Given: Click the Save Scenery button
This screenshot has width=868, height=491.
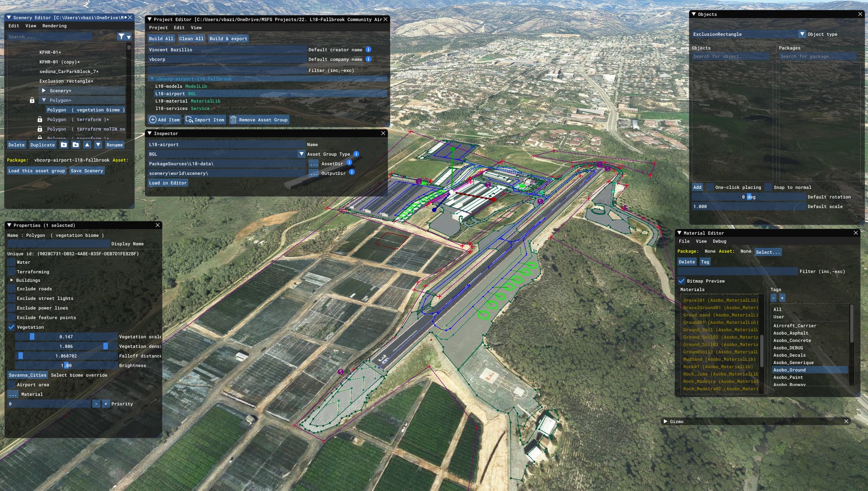Looking at the screenshot, I should coord(87,171).
